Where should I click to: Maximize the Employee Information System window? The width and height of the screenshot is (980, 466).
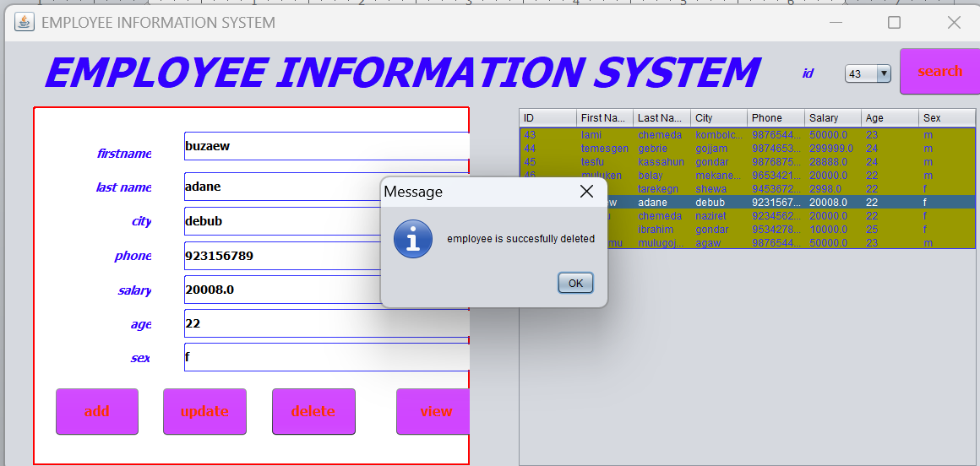coord(895,23)
